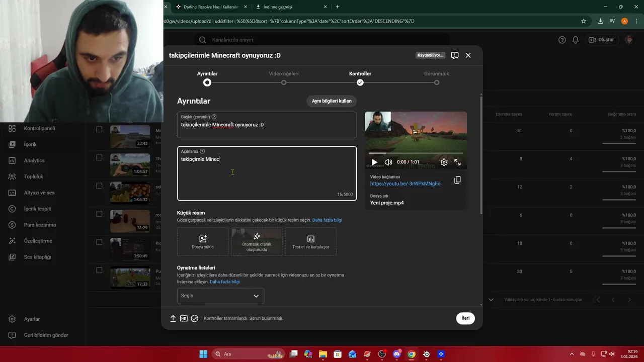Open a new Chrome tab
The width and height of the screenshot is (644, 362).
click(x=337, y=7)
